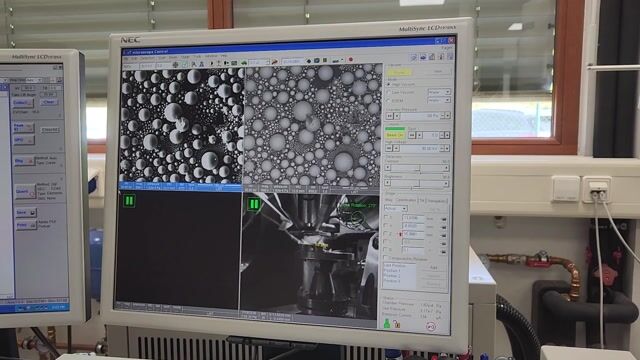Click the green status icon at bottom of panel

[387, 323]
